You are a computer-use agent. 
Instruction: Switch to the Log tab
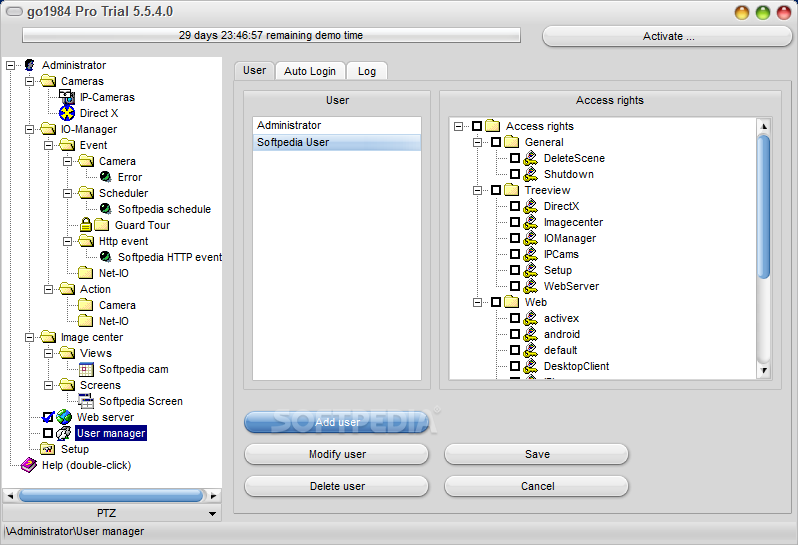point(366,71)
